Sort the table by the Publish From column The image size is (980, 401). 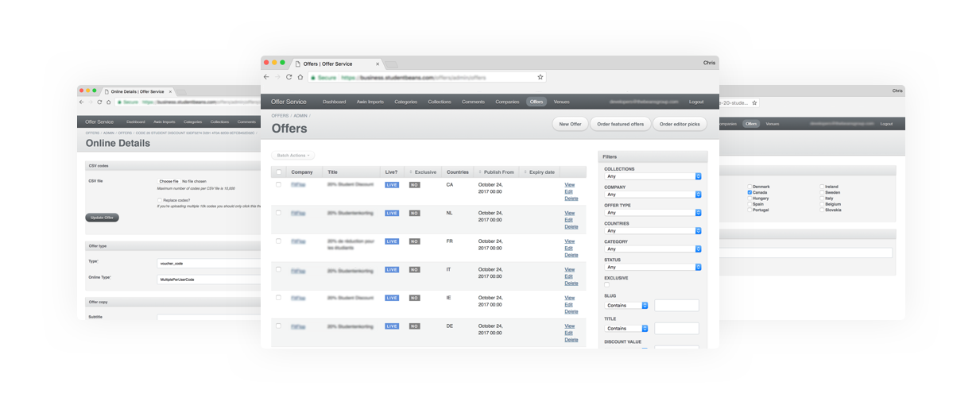coord(498,172)
